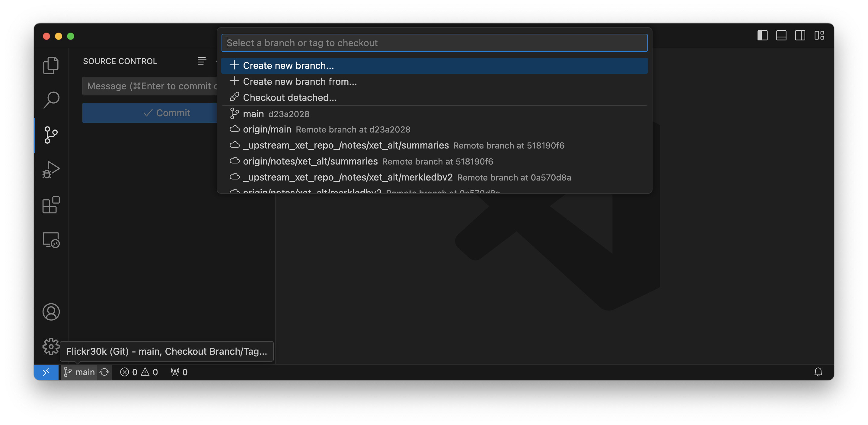Viewport: 868px width, 425px height.
Task: Open the Accounts icon
Action: (51, 312)
